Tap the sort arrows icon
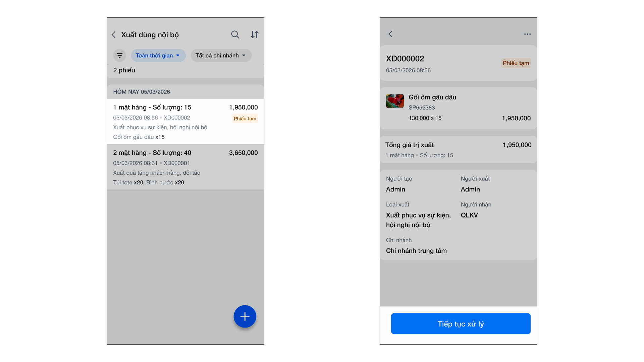The image size is (644, 362). (255, 35)
